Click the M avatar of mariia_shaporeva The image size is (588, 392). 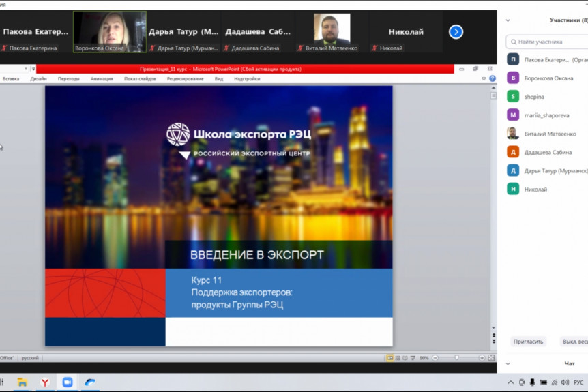click(513, 115)
